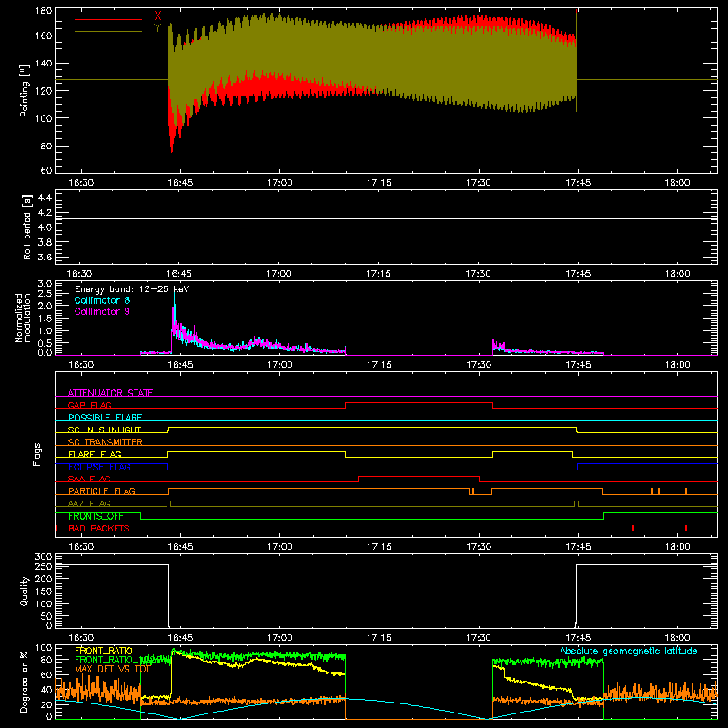Click the Roll period [s] axis title

coord(26,227)
